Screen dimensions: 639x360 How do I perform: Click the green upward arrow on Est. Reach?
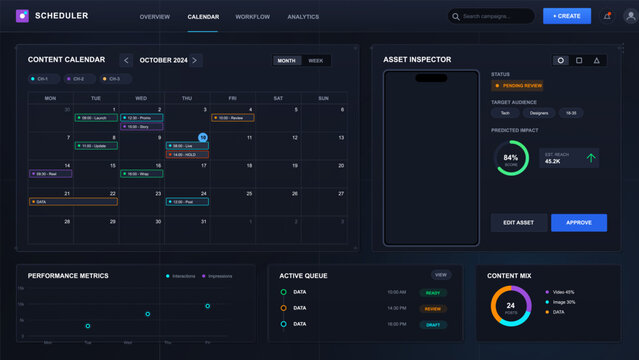(591, 158)
